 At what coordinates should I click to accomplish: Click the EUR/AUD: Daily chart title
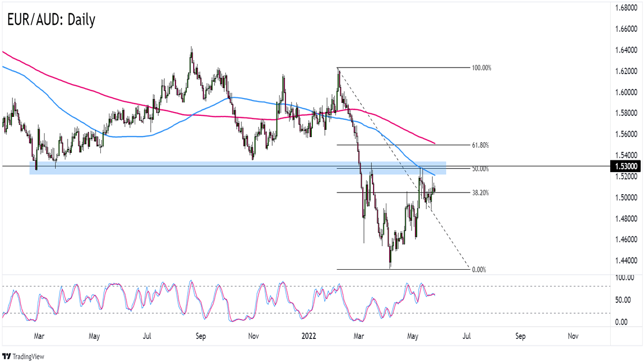tap(51, 20)
